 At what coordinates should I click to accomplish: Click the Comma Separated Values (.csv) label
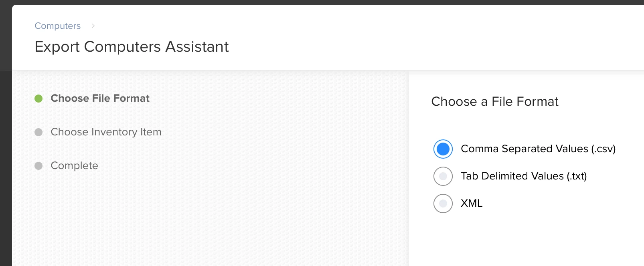coord(538,149)
